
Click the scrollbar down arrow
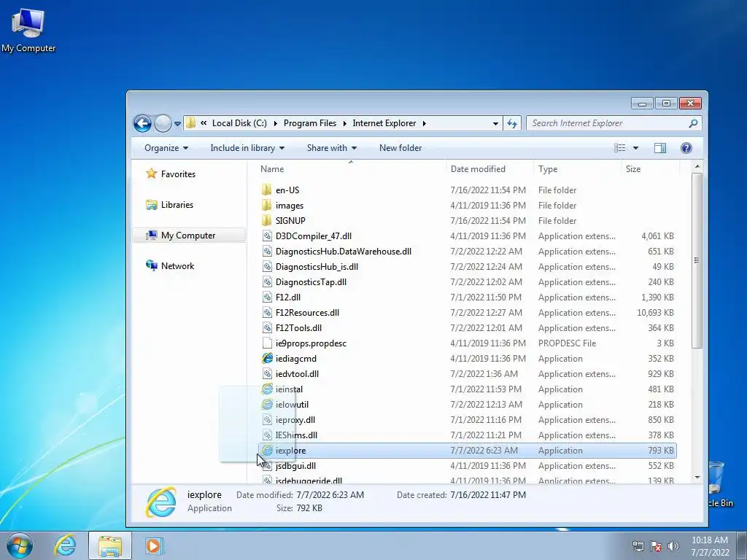(697, 477)
